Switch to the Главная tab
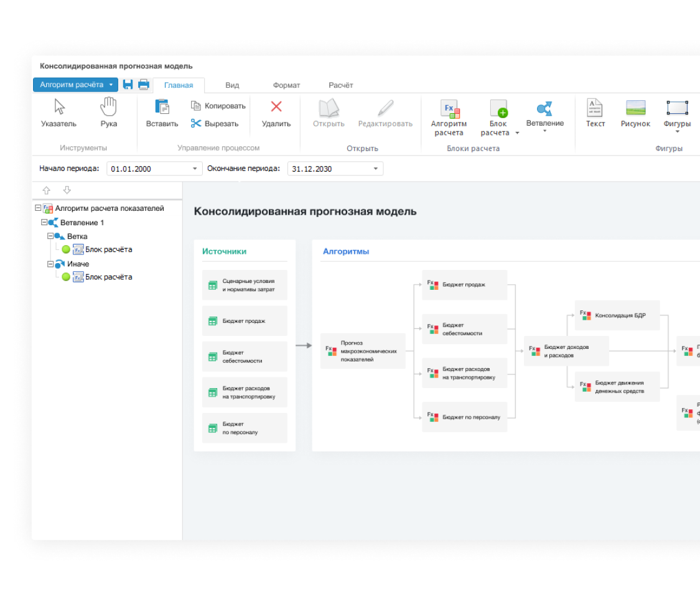This screenshot has width=700, height=612. pyautogui.click(x=179, y=85)
